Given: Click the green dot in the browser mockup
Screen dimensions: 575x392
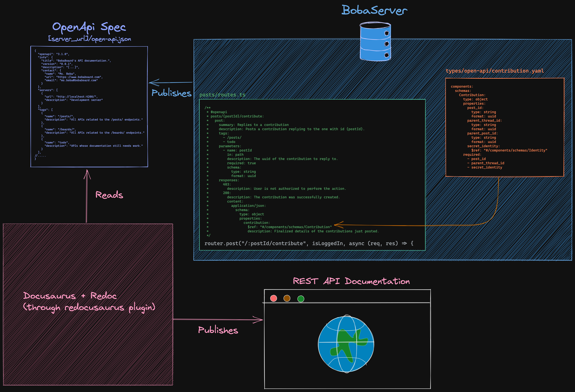Looking at the screenshot, I should (x=301, y=299).
